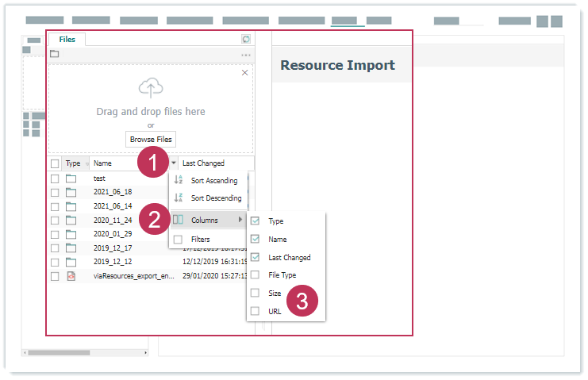Click the cloud upload icon
This screenshot has width=588, height=380.
pos(150,89)
